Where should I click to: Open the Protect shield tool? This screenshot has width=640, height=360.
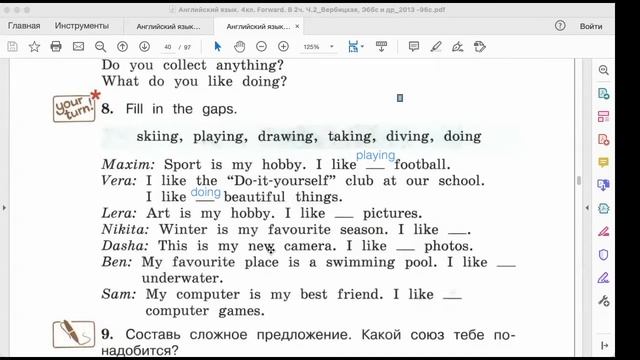pos(604,255)
